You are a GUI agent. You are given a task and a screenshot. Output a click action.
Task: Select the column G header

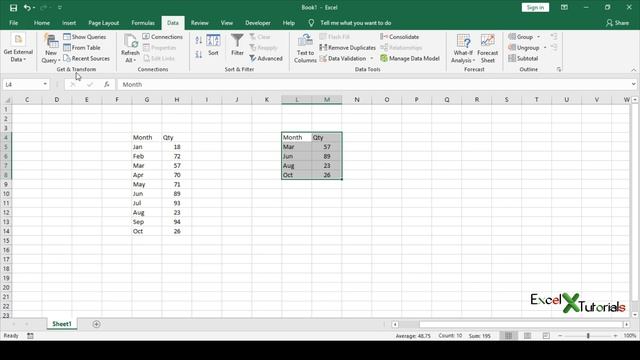147,100
